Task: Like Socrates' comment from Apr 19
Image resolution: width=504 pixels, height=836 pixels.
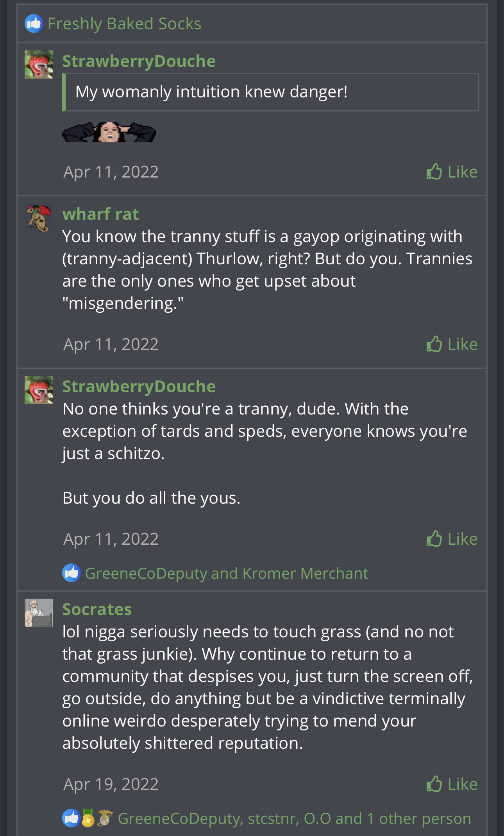Action: [x=452, y=784]
